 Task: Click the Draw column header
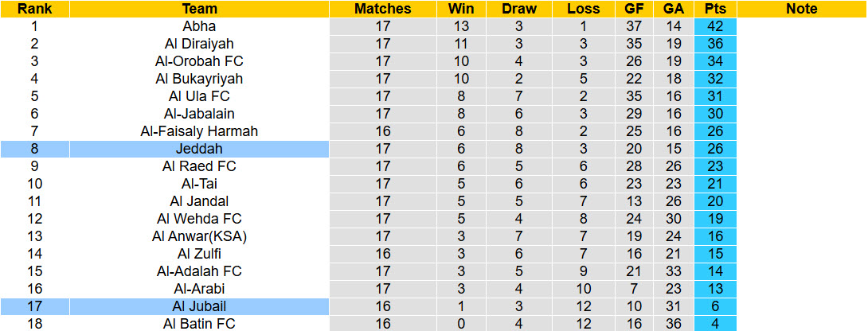pos(519,9)
